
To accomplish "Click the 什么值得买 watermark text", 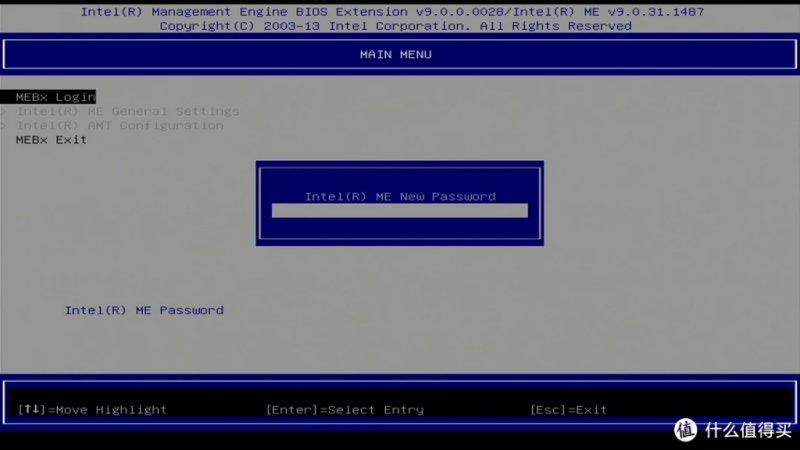I will tap(748, 430).
